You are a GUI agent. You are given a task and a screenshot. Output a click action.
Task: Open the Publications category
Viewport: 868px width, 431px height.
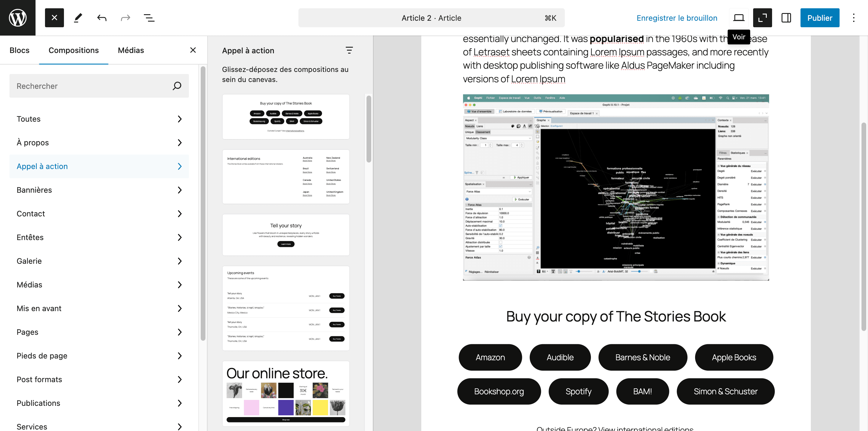click(x=99, y=403)
